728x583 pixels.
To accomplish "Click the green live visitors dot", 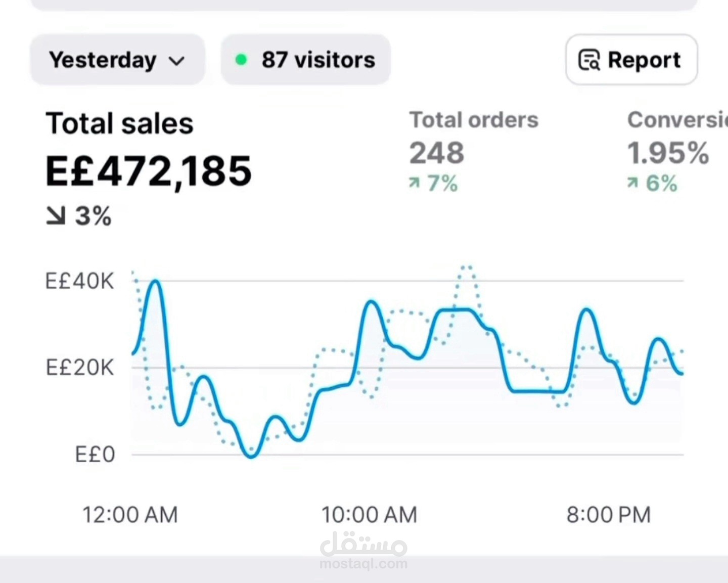I will coord(241,60).
